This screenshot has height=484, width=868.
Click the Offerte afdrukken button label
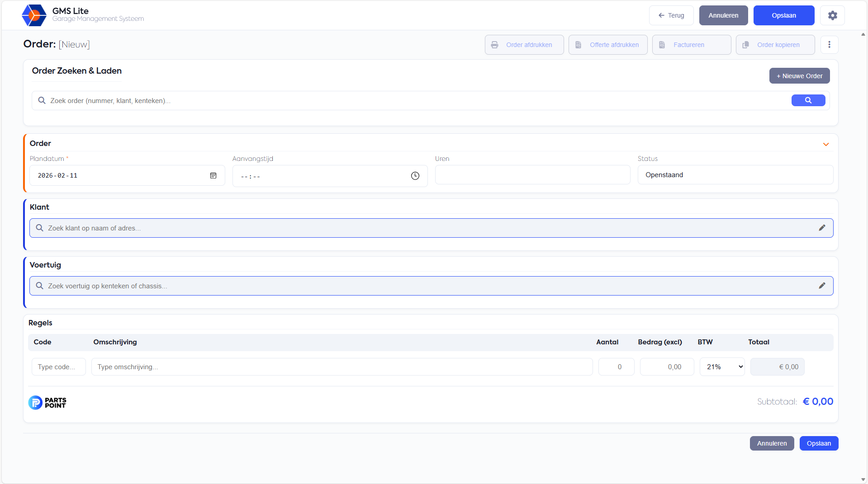click(x=614, y=45)
